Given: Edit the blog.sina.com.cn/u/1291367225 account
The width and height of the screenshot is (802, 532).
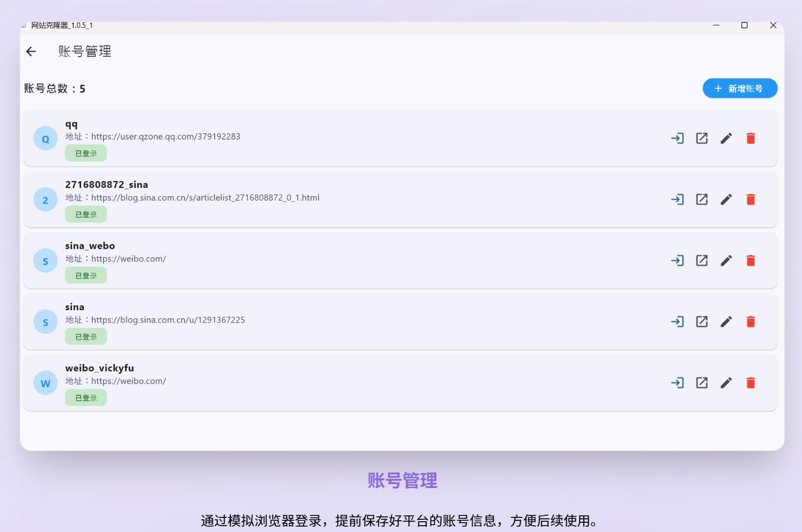Looking at the screenshot, I should [x=726, y=322].
